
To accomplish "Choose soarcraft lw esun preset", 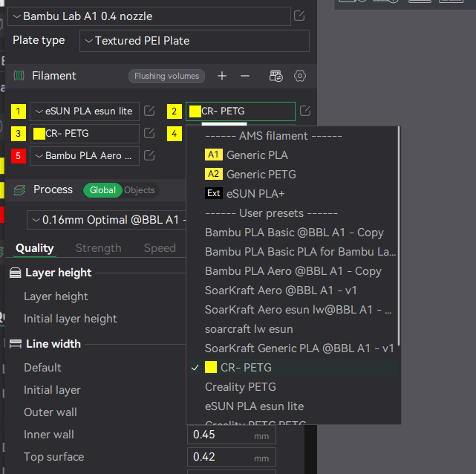I will (293, 329).
